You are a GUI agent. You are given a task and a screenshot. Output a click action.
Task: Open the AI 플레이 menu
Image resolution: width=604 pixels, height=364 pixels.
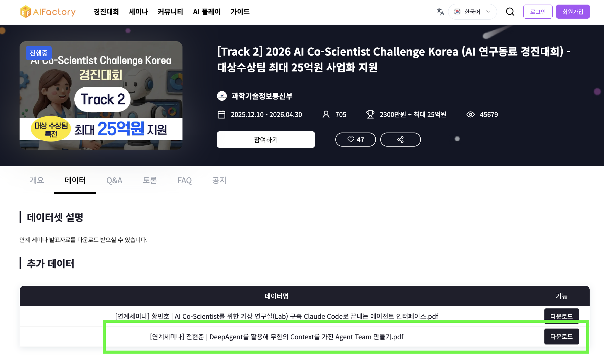(207, 12)
